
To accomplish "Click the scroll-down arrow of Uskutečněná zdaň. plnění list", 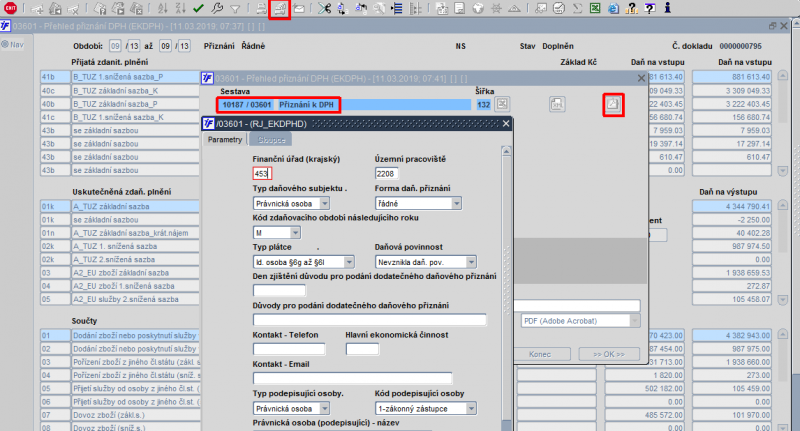I will coord(783,299).
